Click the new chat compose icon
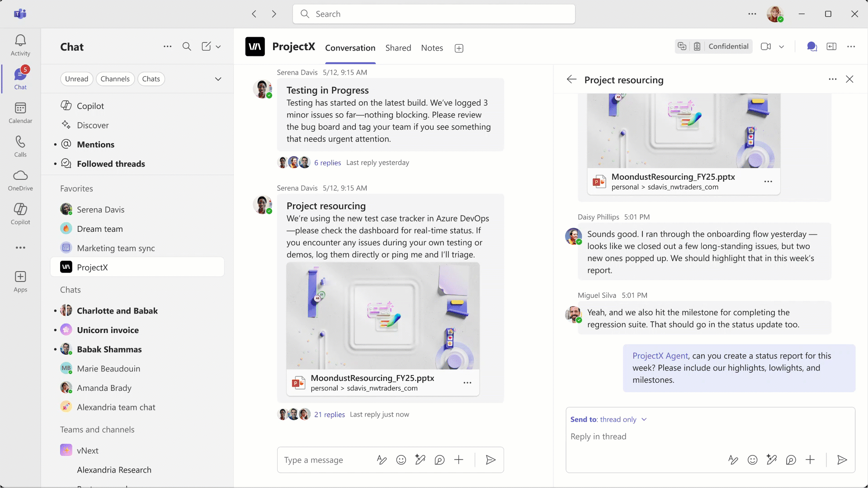Screen dimensions: 868x488 [206, 47]
